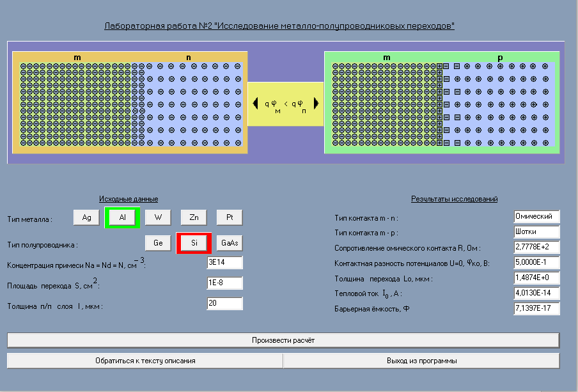578x392 pixels.
Task: Select ohmic resistance value 2,7778E+2
Action: (536, 247)
